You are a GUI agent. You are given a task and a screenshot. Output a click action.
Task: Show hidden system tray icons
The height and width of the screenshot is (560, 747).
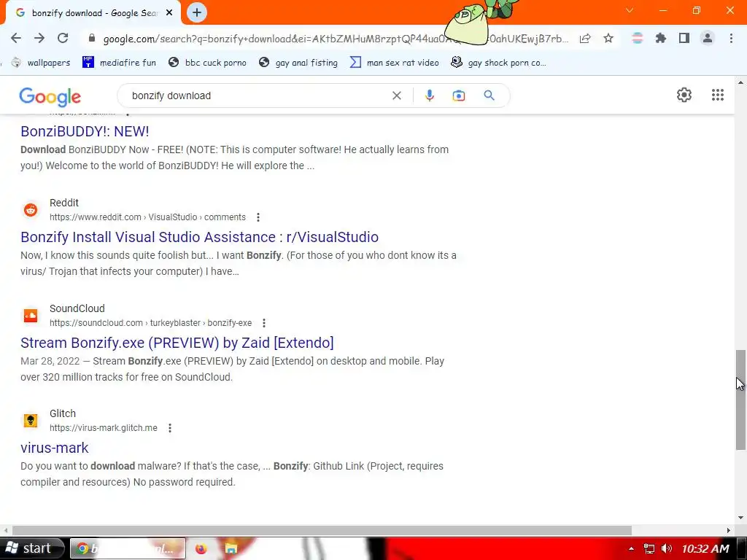click(x=631, y=549)
